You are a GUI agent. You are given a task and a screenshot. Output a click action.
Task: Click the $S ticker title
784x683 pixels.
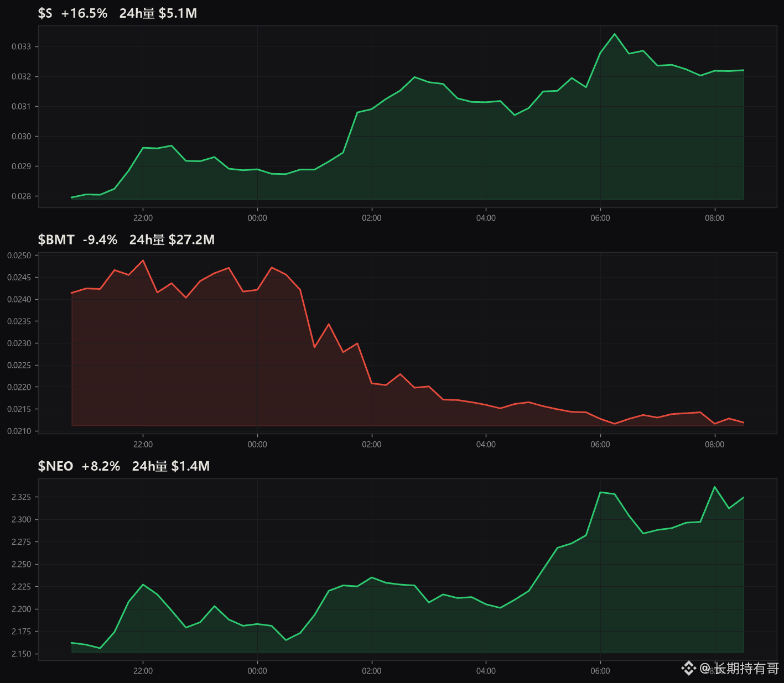45,13
